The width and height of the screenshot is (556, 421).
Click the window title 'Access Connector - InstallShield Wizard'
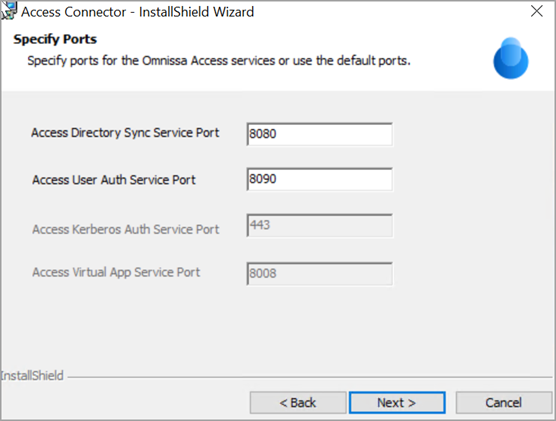[138, 12]
